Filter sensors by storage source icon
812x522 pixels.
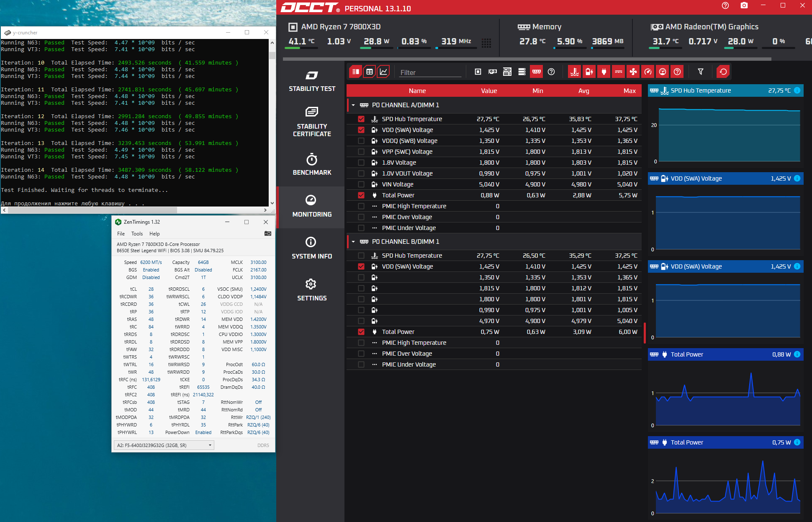coord(522,72)
